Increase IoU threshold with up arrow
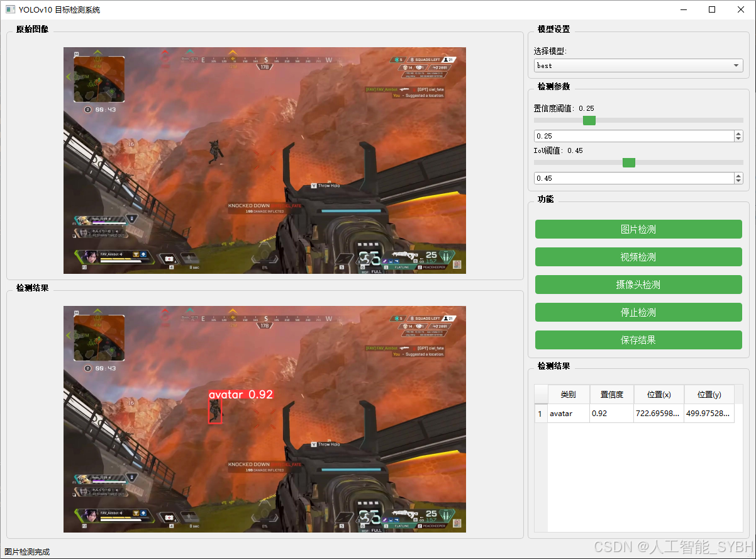Screen dimensions: 756x559 point(738,175)
